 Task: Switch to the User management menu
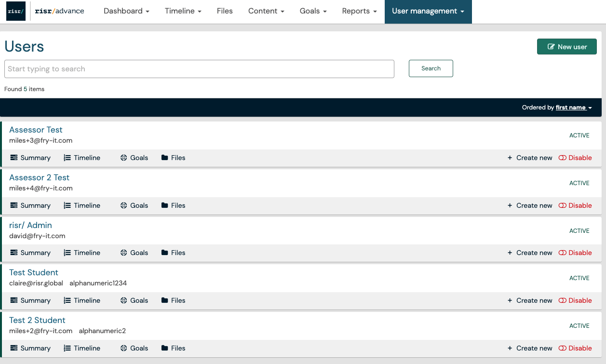428,11
